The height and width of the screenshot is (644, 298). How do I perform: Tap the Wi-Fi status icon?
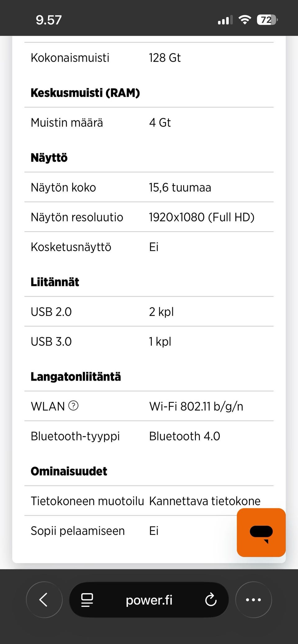coord(245,20)
